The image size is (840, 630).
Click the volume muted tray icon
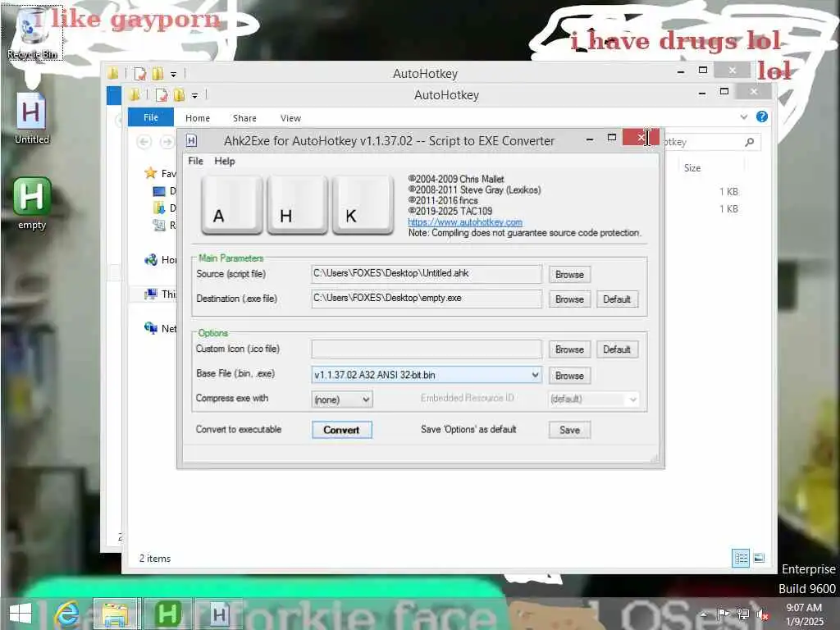pyautogui.click(x=762, y=614)
